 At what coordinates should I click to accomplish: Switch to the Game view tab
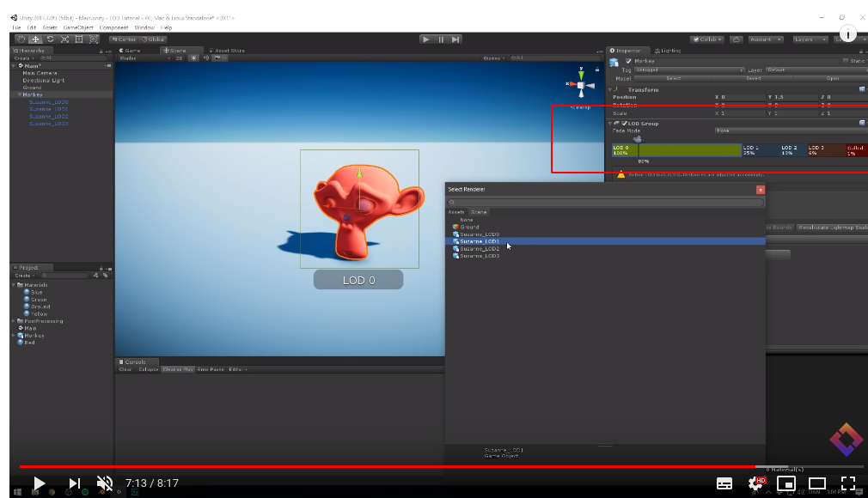click(131, 50)
